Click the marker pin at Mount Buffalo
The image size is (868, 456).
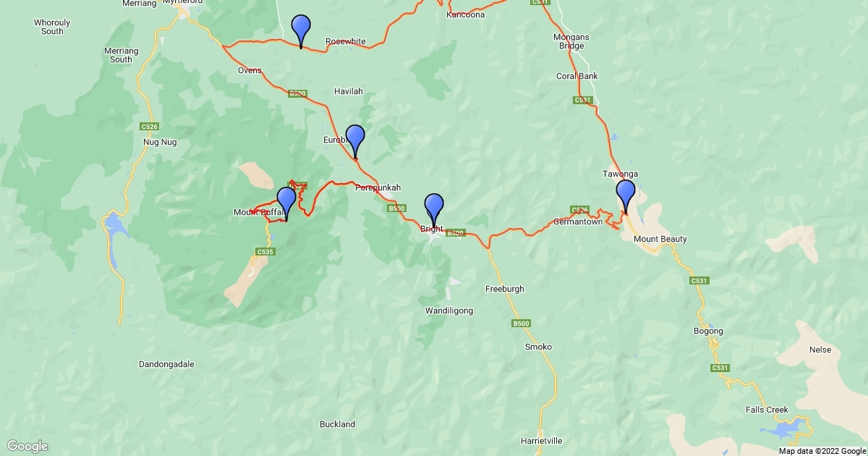[286, 203]
